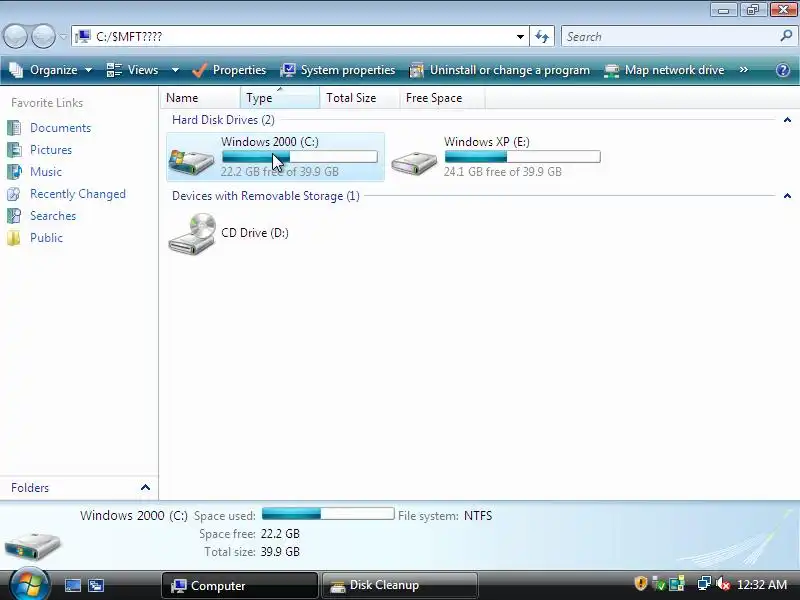
Task: Open the Public favorite link
Action: [x=46, y=238]
